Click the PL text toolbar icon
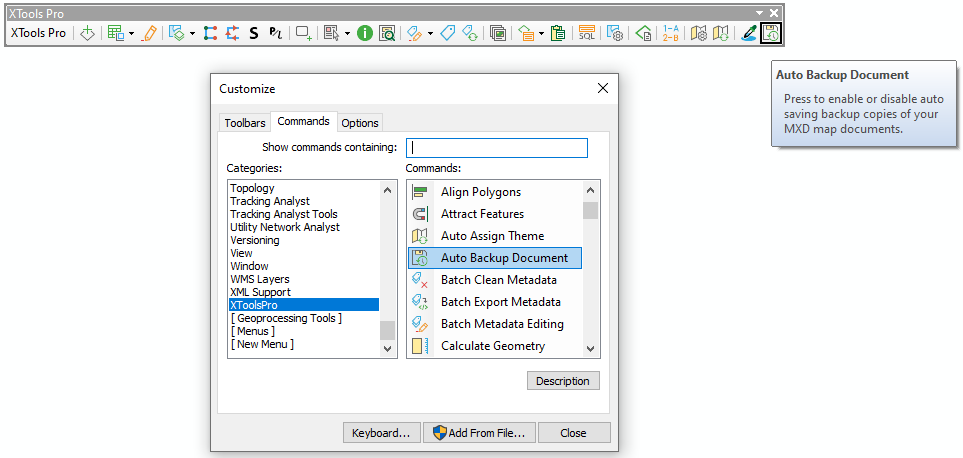 (x=275, y=33)
